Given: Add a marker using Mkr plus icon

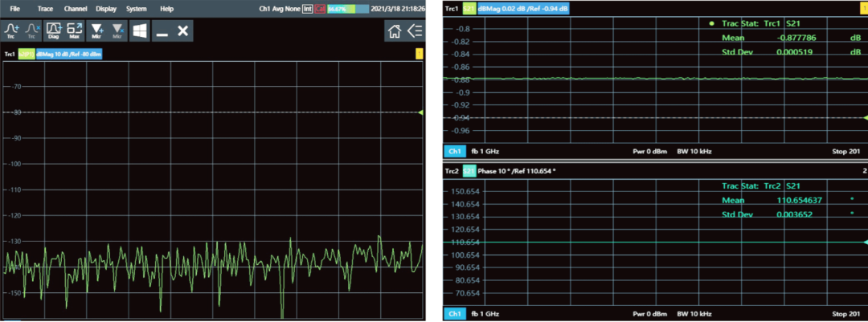Looking at the screenshot, I should pyautogui.click(x=98, y=31).
